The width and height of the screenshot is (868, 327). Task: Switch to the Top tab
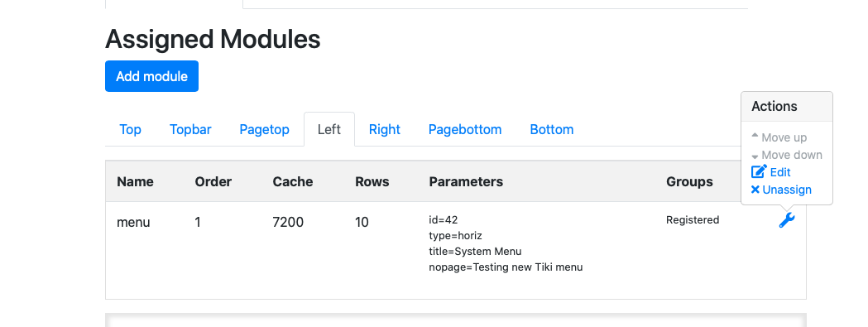pyautogui.click(x=130, y=129)
